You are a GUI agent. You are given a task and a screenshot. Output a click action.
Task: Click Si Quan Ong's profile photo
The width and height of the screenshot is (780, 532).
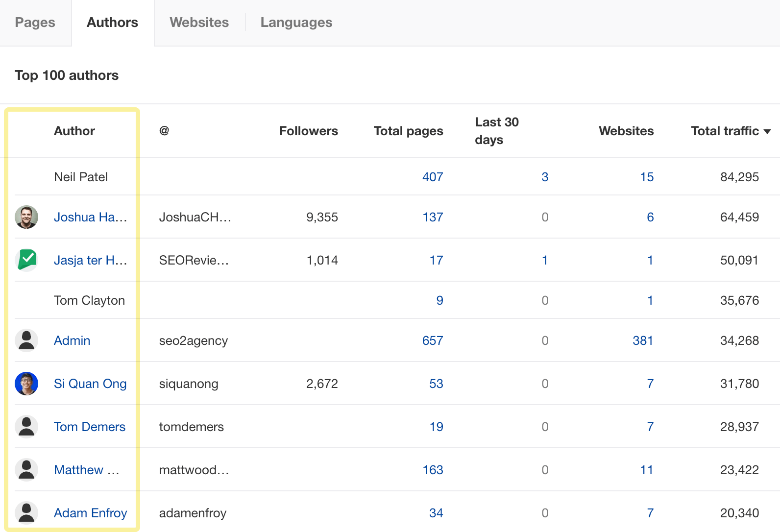pyautogui.click(x=26, y=384)
